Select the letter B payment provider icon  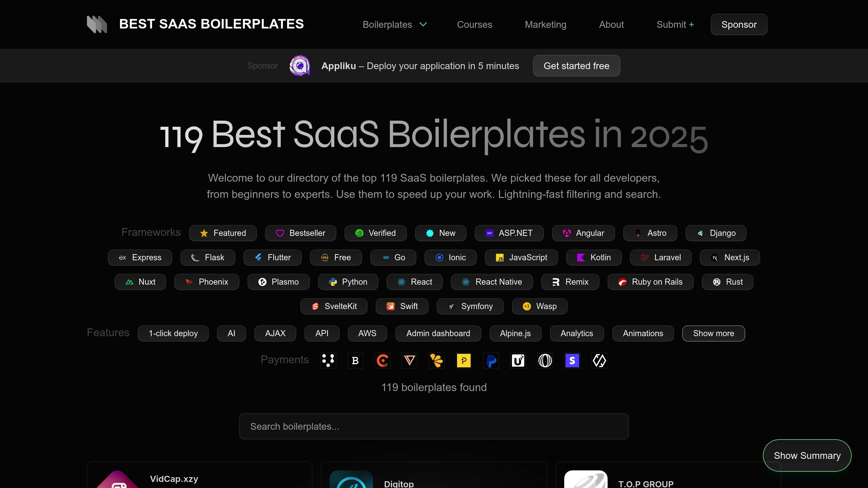pyautogui.click(x=355, y=361)
